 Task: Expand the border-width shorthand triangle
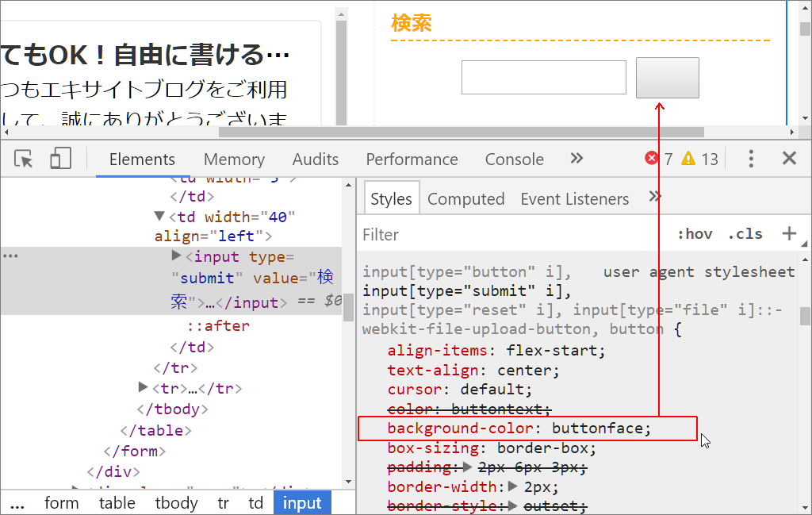tap(513, 486)
